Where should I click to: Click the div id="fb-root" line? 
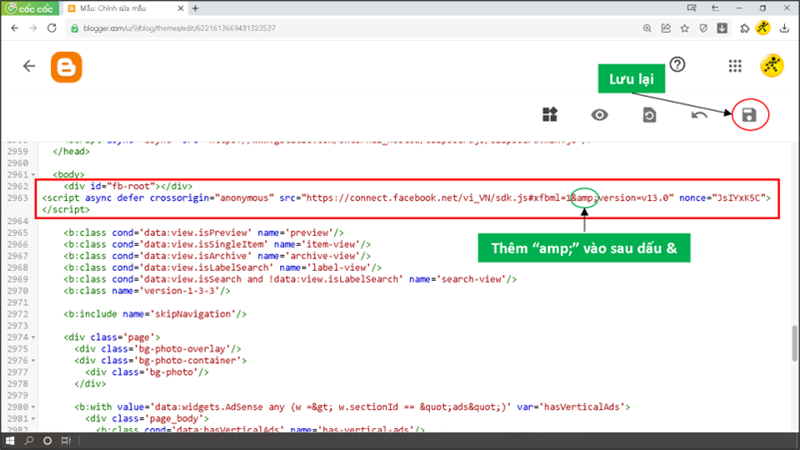point(128,186)
